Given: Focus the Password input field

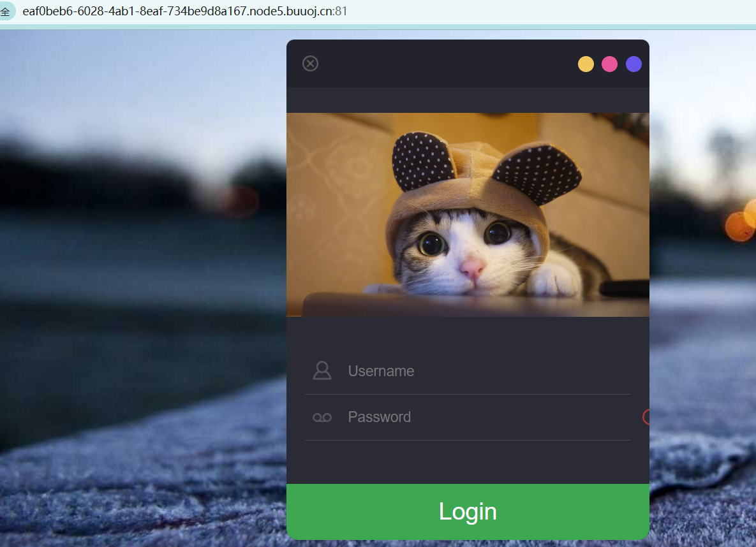Looking at the screenshot, I should point(485,417).
